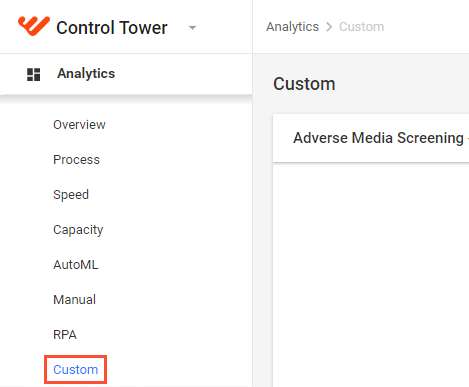
Task: Click the Control Tower title text
Action: (112, 28)
